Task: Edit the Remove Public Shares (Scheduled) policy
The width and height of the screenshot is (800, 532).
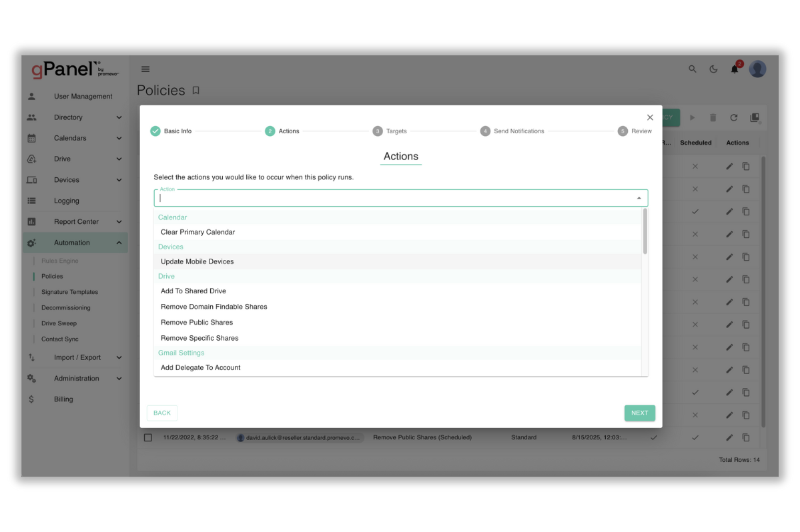Action: tap(729, 438)
